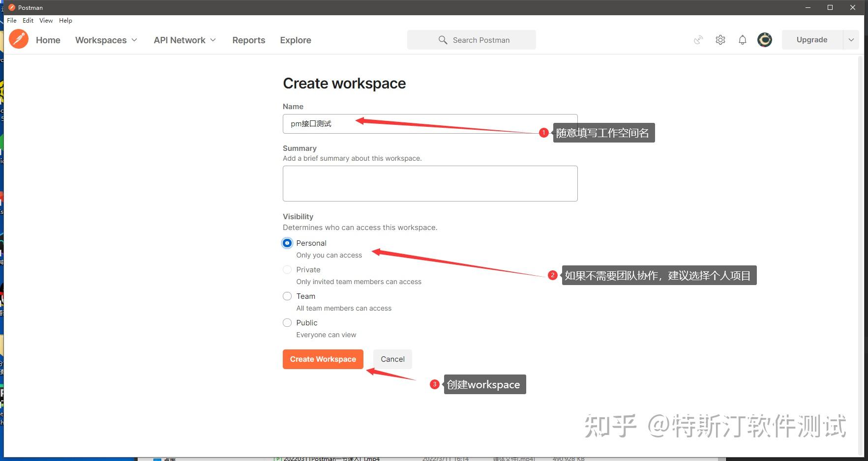Click the 'All team members can access' text
The image size is (868, 461).
pyautogui.click(x=344, y=308)
